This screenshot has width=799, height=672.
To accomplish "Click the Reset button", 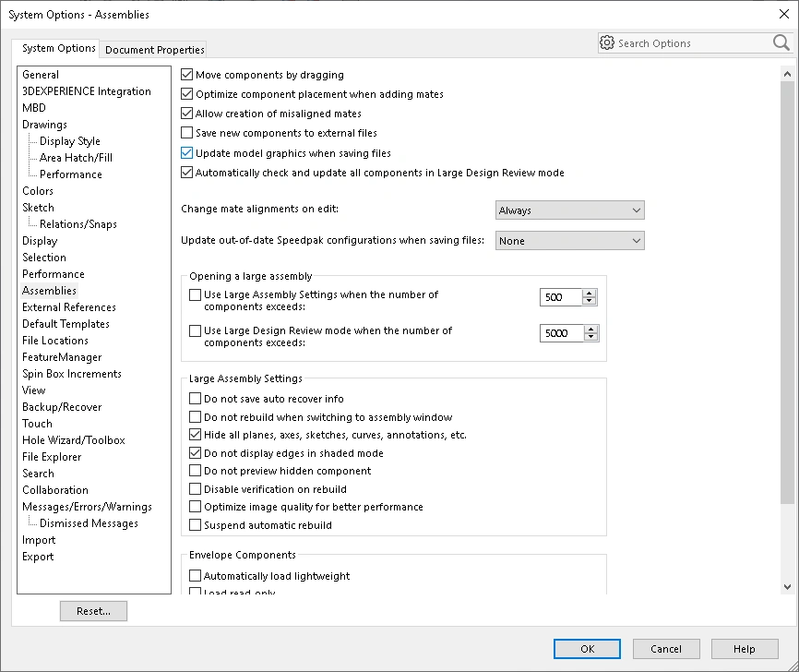I will pos(93,611).
